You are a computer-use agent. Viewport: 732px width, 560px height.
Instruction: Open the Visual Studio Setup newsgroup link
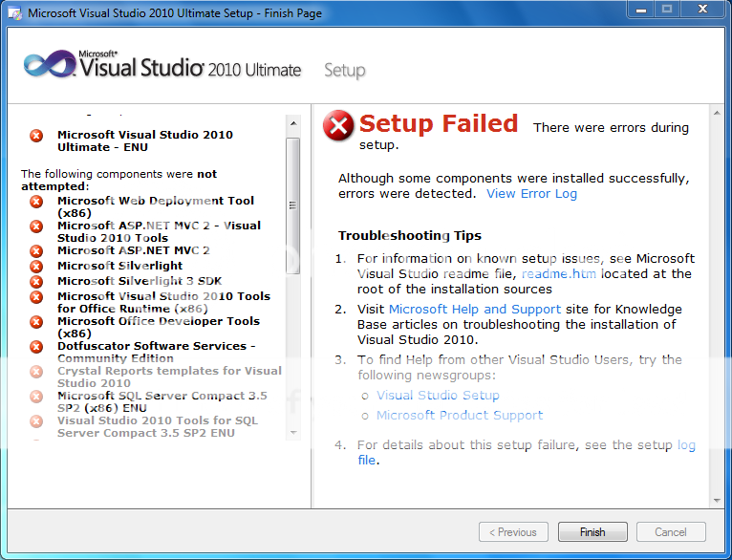coord(438,396)
